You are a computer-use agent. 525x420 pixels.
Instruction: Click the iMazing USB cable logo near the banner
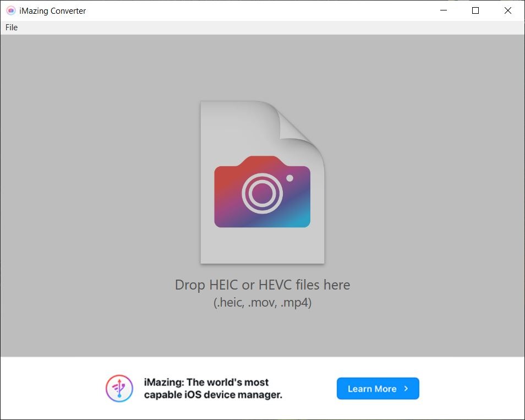click(119, 388)
